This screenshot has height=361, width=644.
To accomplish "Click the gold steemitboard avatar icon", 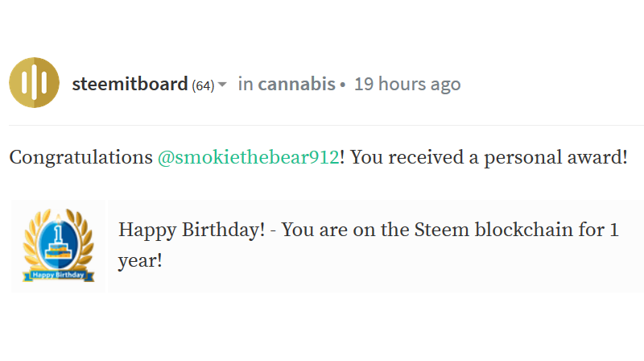I will [x=34, y=83].
